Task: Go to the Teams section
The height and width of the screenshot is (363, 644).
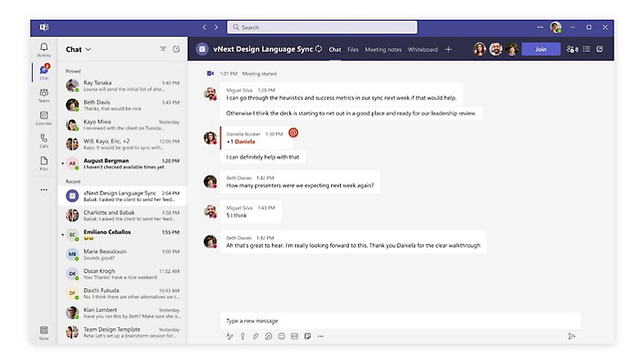Action: coord(43,94)
